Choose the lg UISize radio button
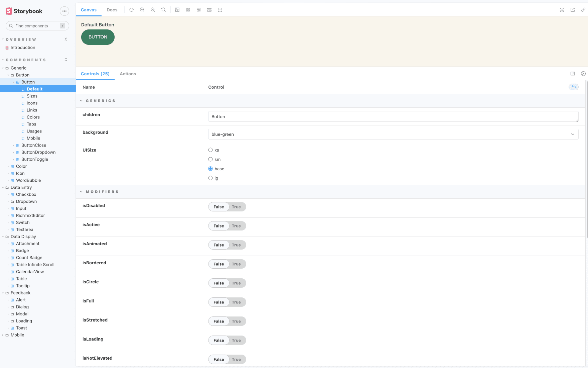 [210, 178]
